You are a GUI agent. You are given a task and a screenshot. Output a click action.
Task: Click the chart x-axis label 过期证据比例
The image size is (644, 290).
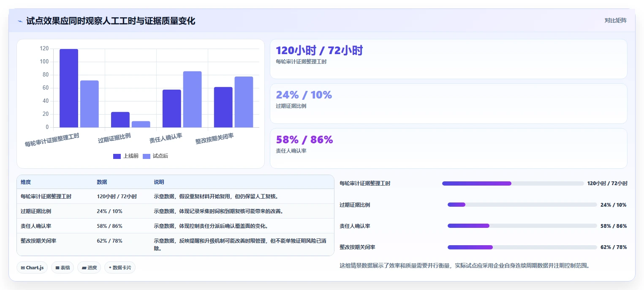114,138
